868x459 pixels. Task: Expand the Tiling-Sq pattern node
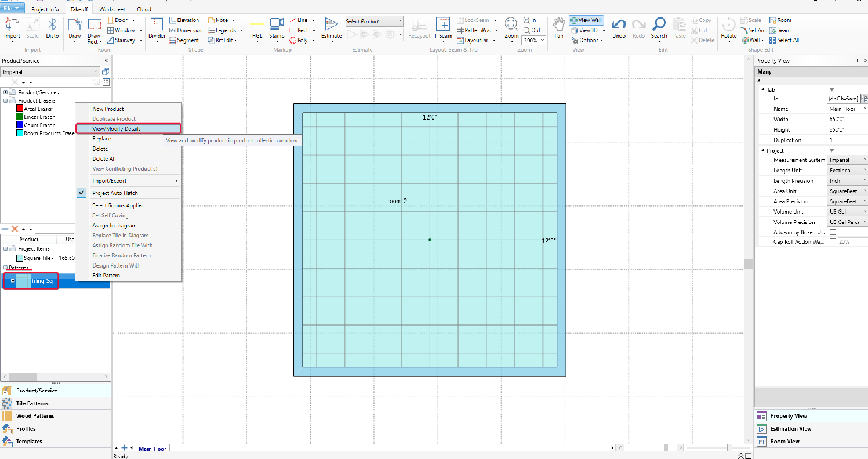pos(12,281)
